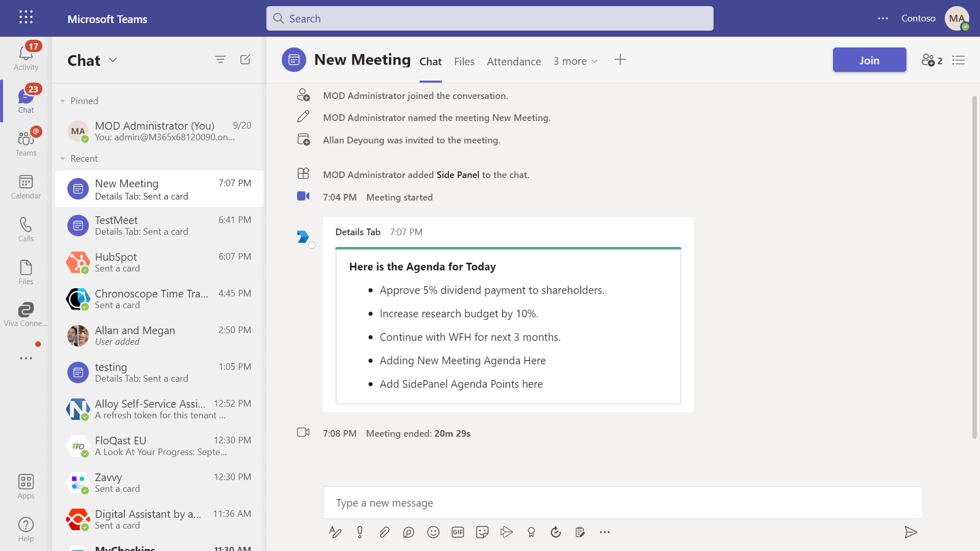Open Chronoscope Time Tracker chat

pyautogui.click(x=159, y=299)
